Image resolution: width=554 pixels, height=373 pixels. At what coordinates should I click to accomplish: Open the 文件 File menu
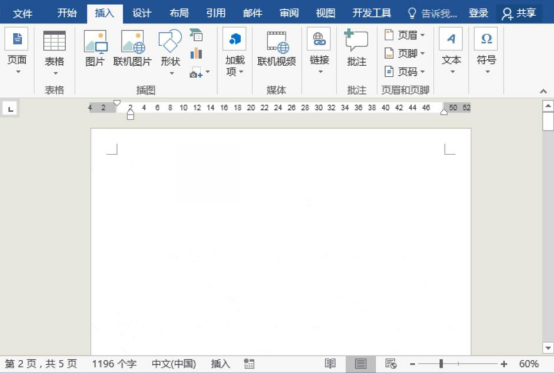[x=22, y=13]
